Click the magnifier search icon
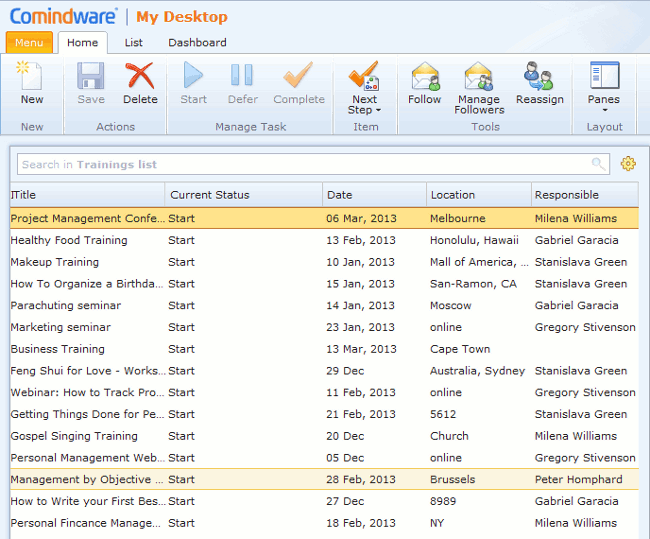 598,164
